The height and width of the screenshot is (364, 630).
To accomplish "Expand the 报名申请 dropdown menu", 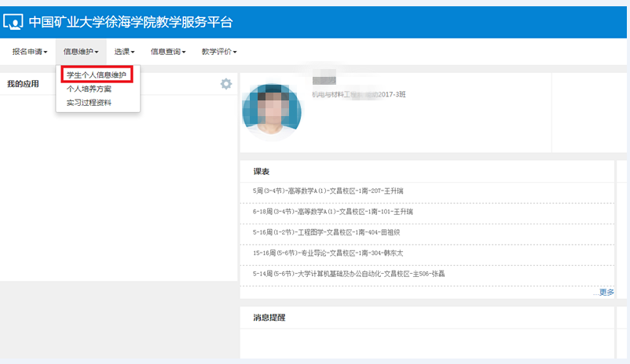I will click(x=30, y=52).
